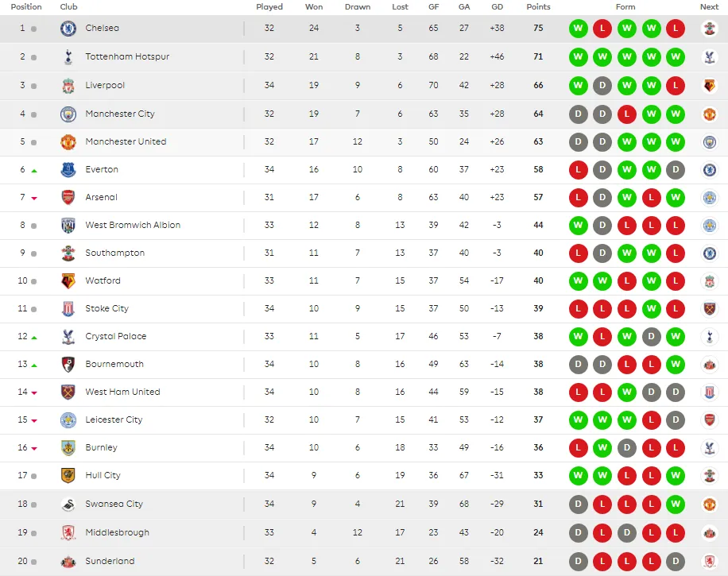Sort table by Position column header
Image resolution: width=728 pixels, height=576 pixels.
click(x=26, y=6)
